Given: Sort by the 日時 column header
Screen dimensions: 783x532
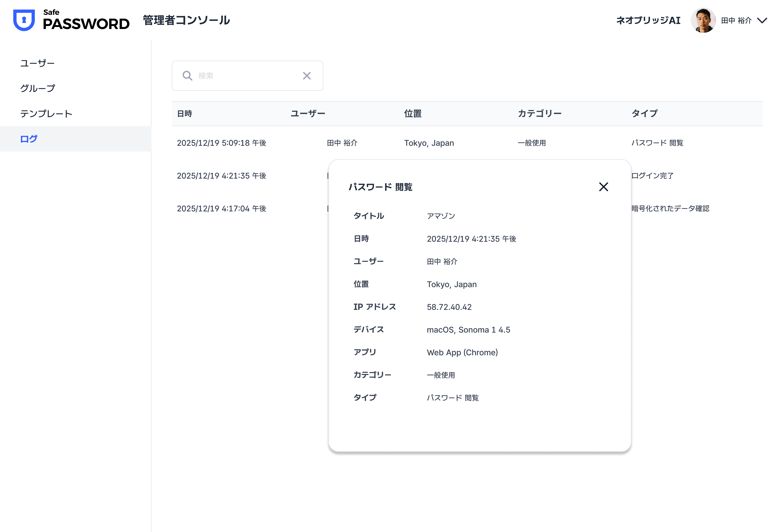Looking at the screenshot, I should (185, 114).
